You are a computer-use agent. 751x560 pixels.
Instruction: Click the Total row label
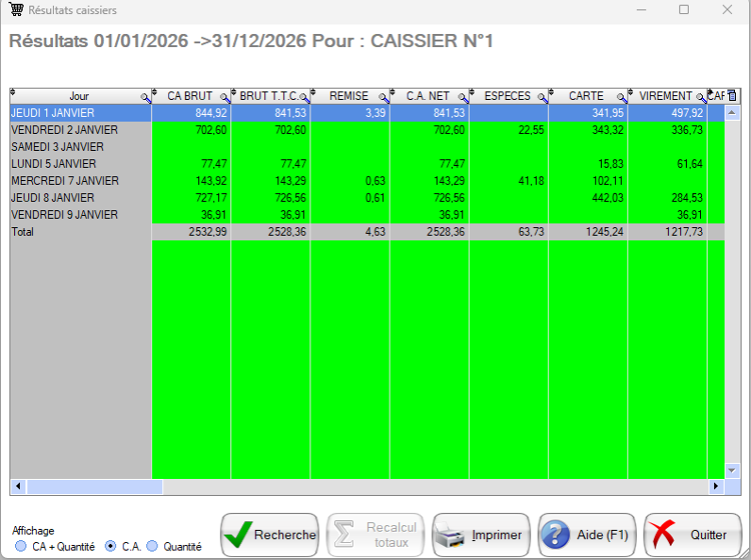(23, 232)
